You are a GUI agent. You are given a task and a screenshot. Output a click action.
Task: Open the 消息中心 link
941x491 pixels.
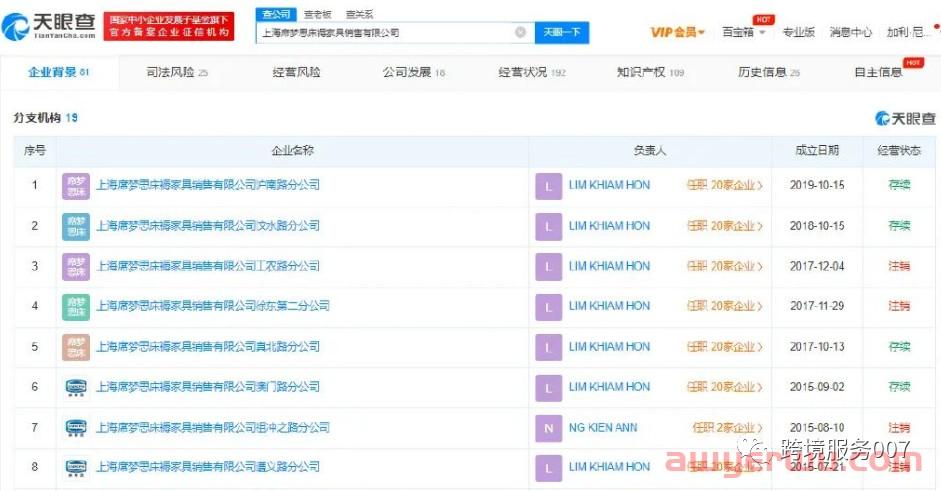[x=850, y=32]
